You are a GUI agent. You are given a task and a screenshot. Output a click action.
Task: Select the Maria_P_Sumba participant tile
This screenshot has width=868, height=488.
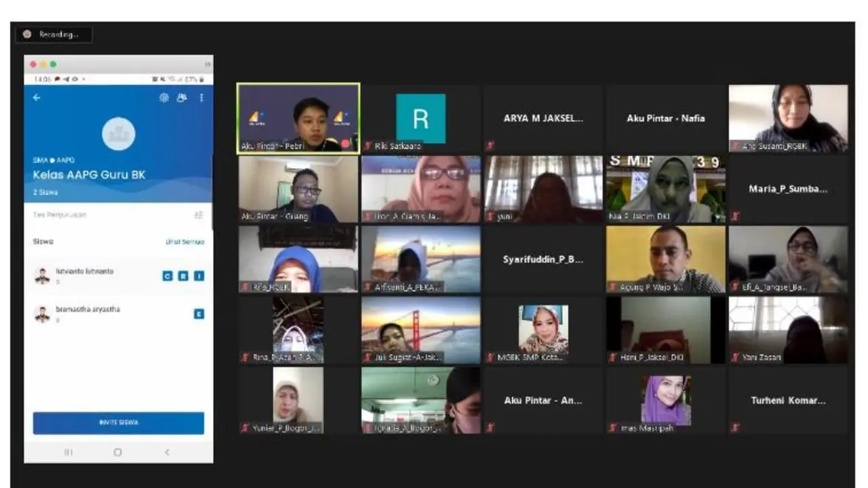tap(789, 189)
